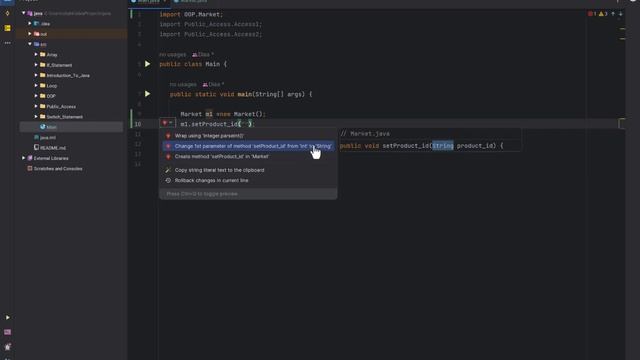Image resolution: width=640 pixels, height=360 pixels.
Task: Click the red errors count indicator
Action: tap(592, 14)
